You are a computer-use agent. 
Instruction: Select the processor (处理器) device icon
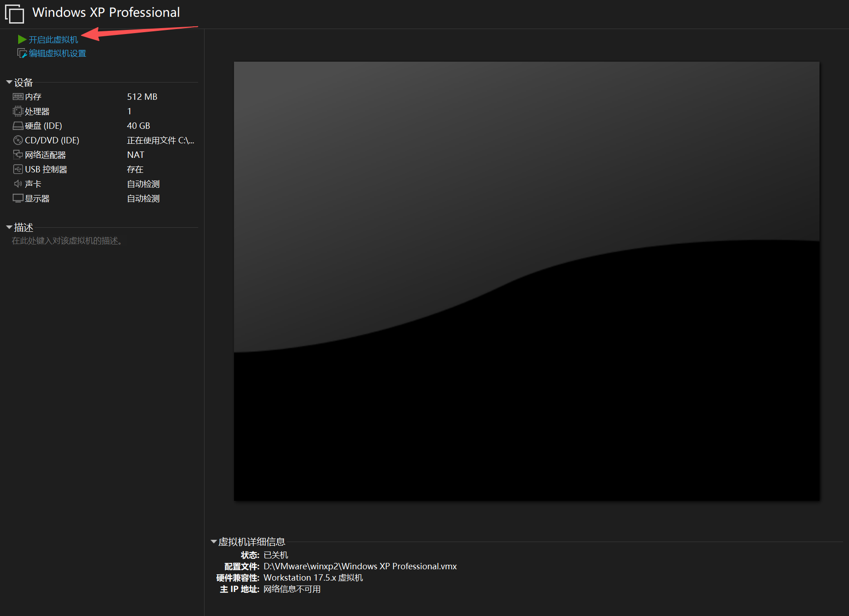pos(18,111)
